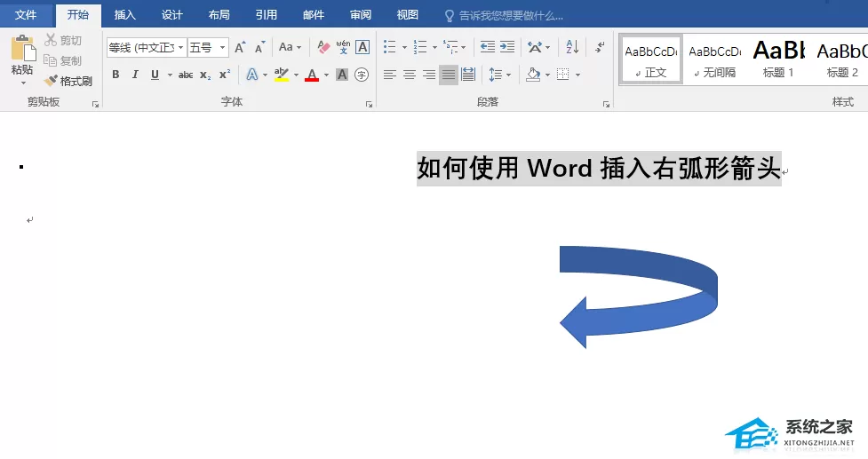Viewport: 868px width, 459px height.
Task: Align text left
Action: [x=390, y=74]
